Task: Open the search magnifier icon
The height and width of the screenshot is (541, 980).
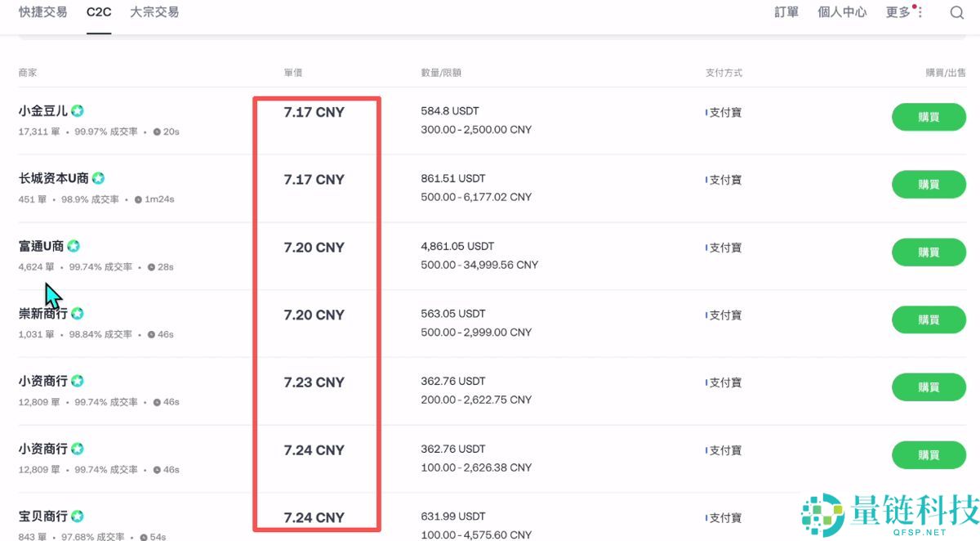Action: click(957, 12)
